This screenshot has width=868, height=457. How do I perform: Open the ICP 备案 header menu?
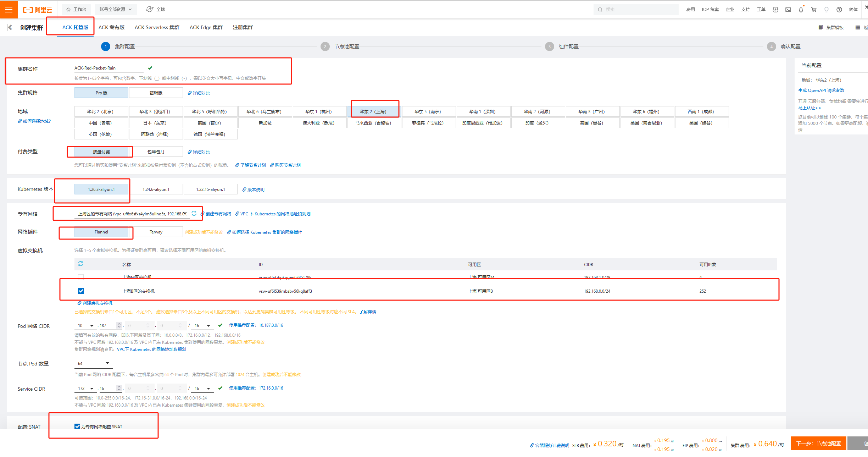pyautogui.click(x=710, y=10)
